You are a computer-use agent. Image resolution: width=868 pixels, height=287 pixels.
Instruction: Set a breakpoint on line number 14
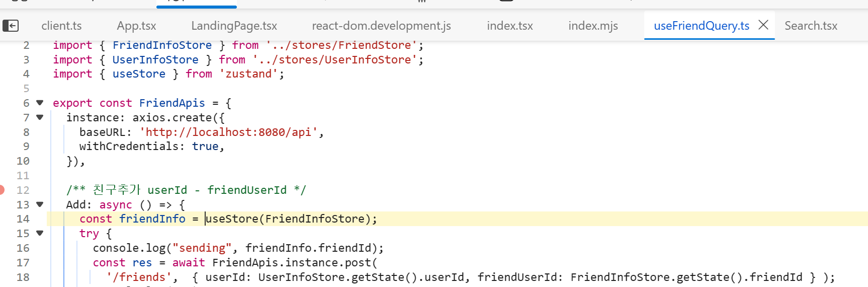[x=23, y=219]
